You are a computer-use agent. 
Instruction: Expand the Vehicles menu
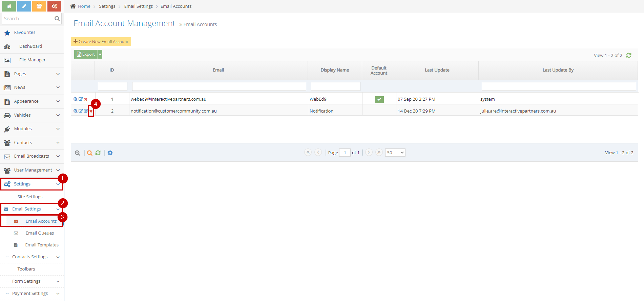tap(32, 115)
